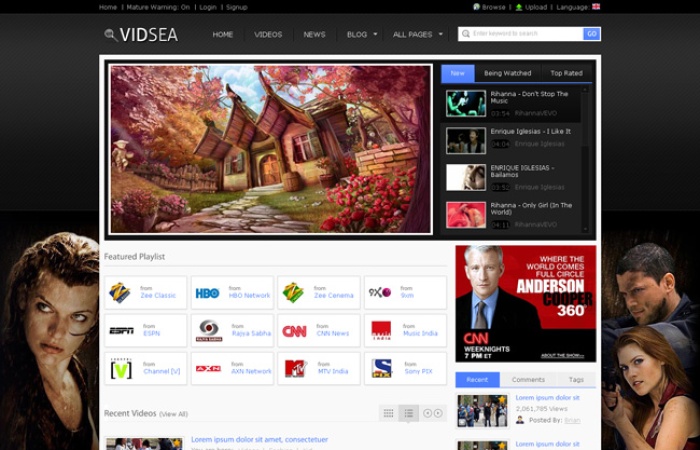Open the ESPN logo
The image size is (700, 450).
(x=121, y=331)
